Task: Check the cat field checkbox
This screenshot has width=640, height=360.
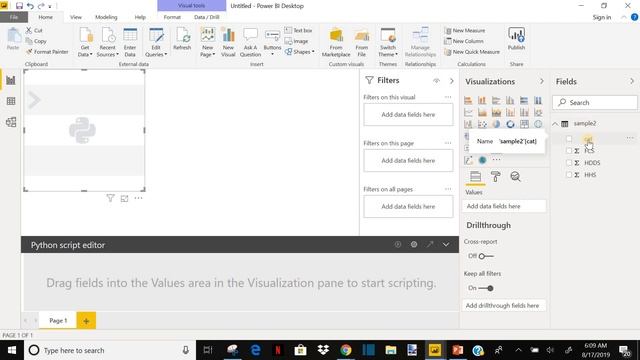Action: [569, 139]
